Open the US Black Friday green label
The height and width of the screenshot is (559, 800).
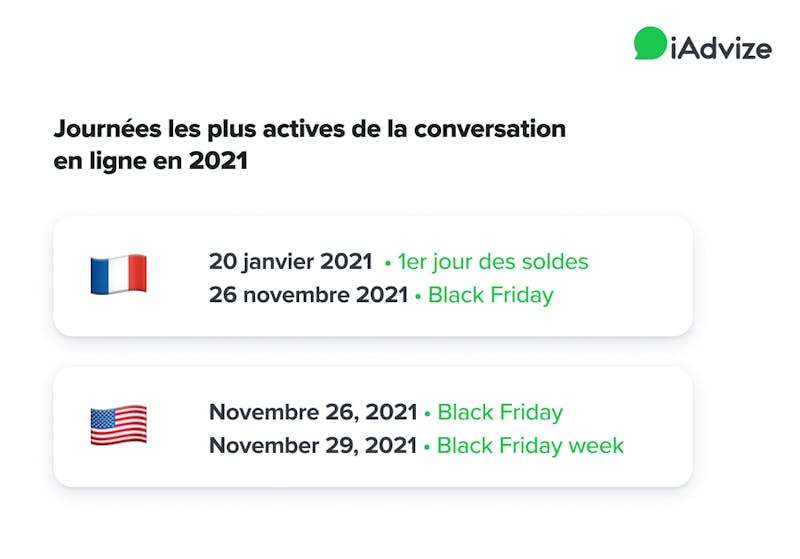(500, 412)
